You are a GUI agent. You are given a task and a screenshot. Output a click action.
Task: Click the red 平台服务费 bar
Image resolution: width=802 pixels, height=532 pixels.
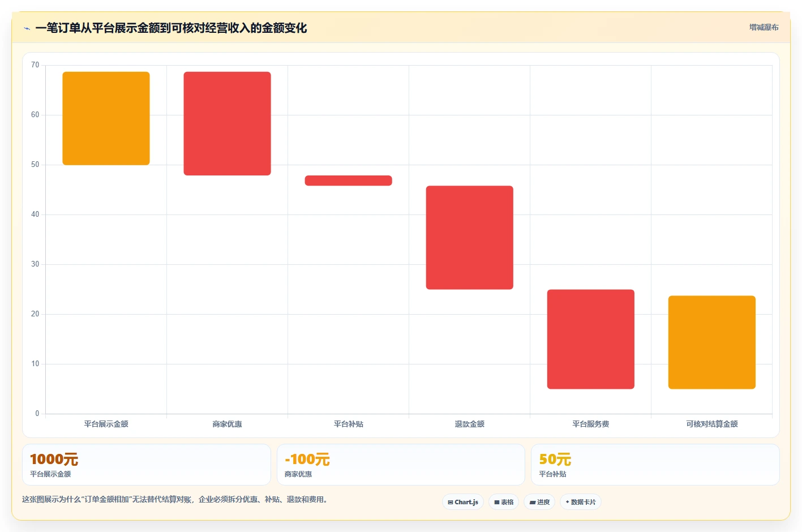(590, 339)
